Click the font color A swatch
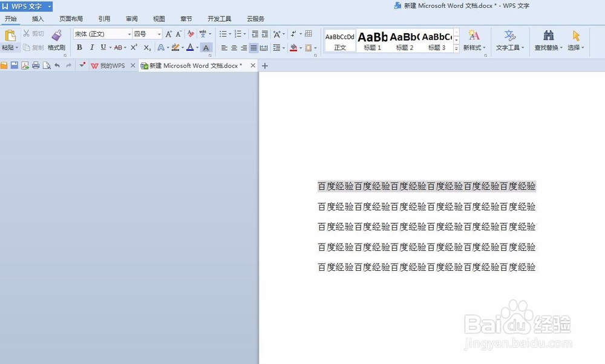The image size is (605, 364). pyautogui.click(x=190, y=47)
